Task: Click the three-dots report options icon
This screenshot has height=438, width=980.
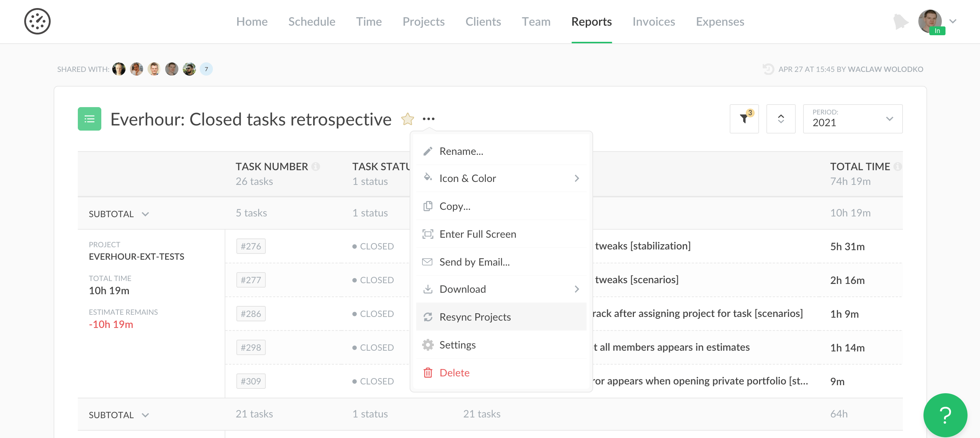Action: [428, 119]
